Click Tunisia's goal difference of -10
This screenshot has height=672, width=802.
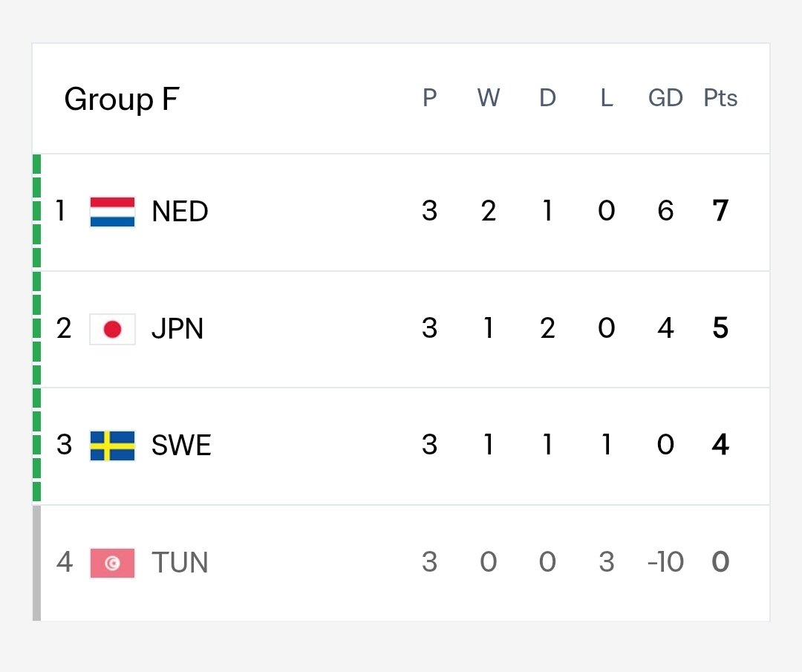[x=665, y=562]
